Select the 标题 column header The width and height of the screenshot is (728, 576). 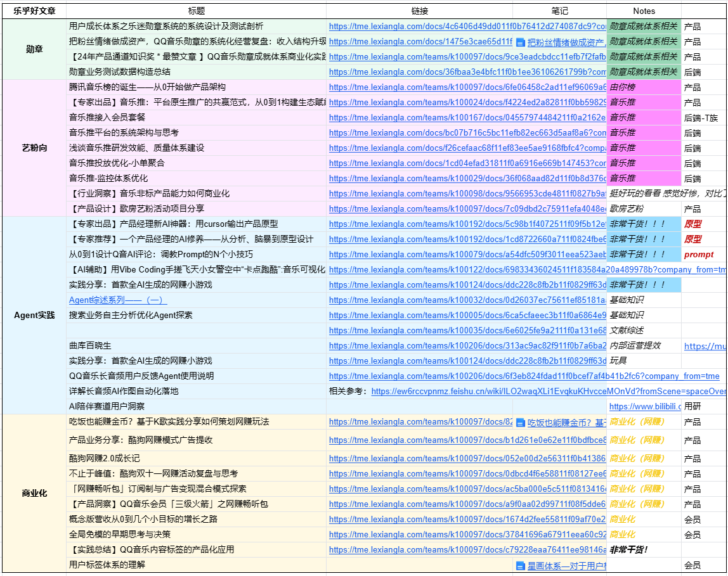197,11
